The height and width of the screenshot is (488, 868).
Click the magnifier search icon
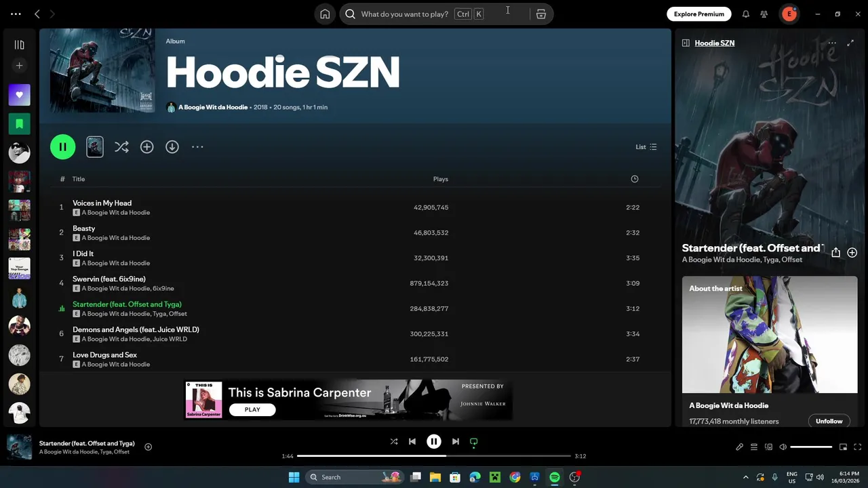[351, 14]
